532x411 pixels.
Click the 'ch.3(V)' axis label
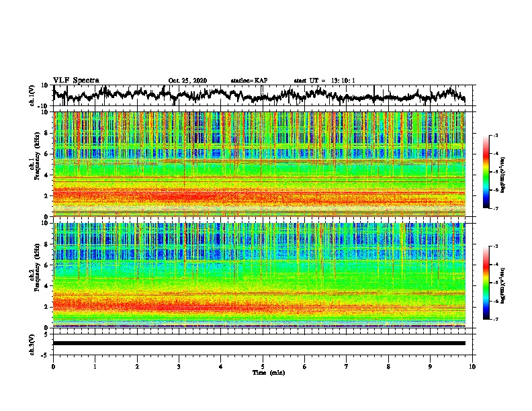[x=32, y=345]
